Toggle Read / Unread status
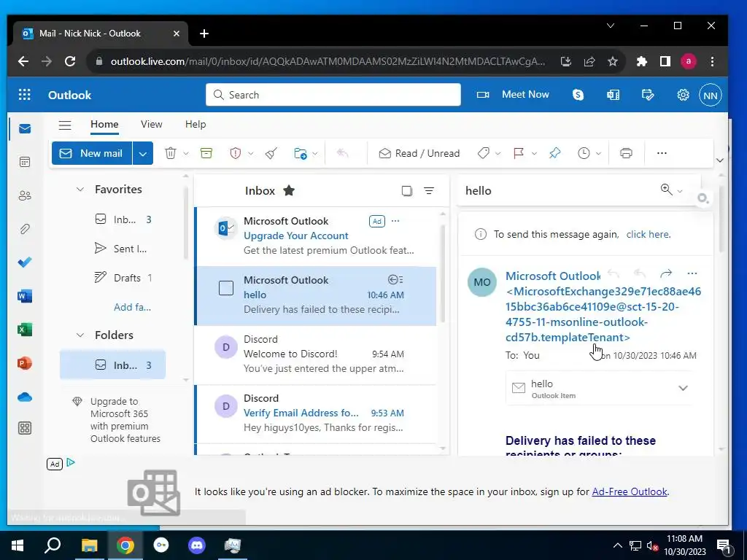The image size is (747, 560). coord(419,153)
